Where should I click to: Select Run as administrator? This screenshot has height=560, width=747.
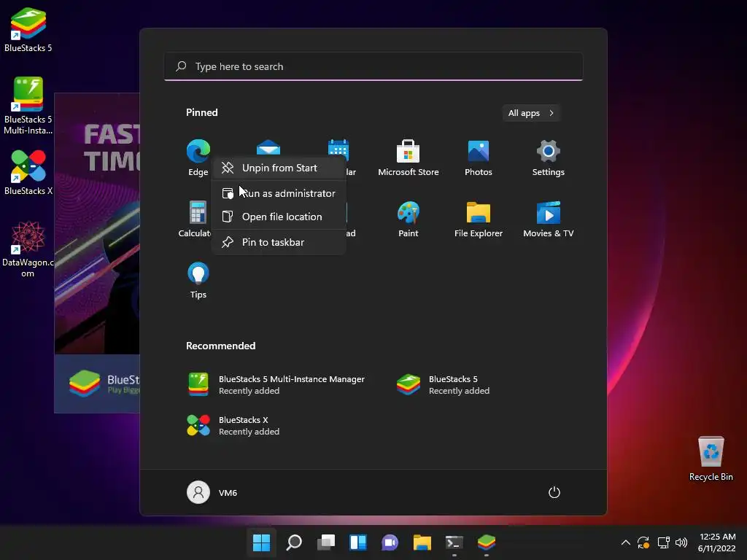coord(279,193)
